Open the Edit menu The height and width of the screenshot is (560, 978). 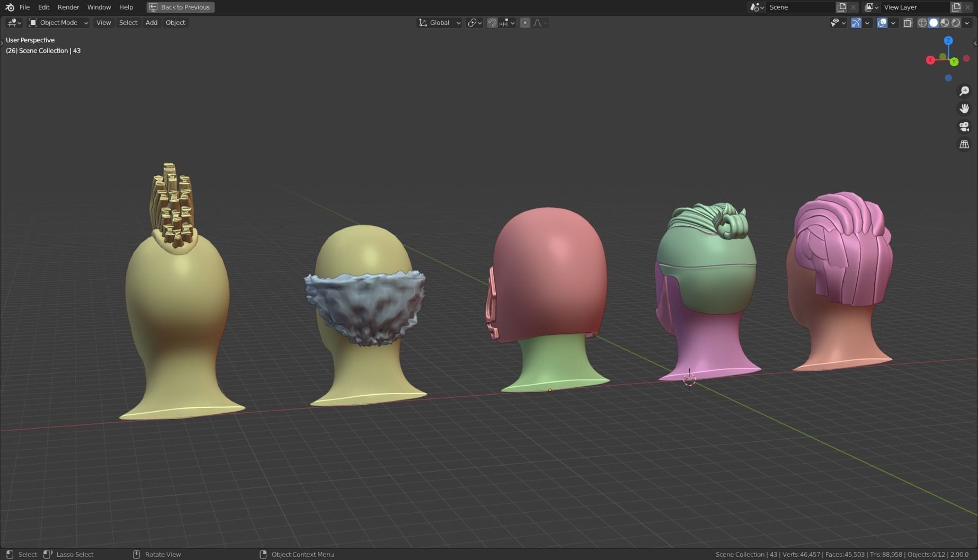(43, 7)
